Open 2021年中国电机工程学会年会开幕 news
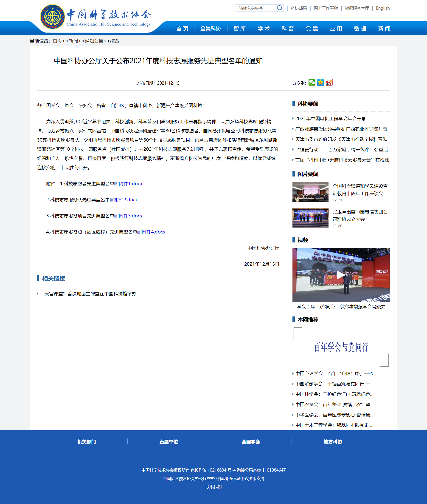 pyautogui.click(x=330, y=119)
